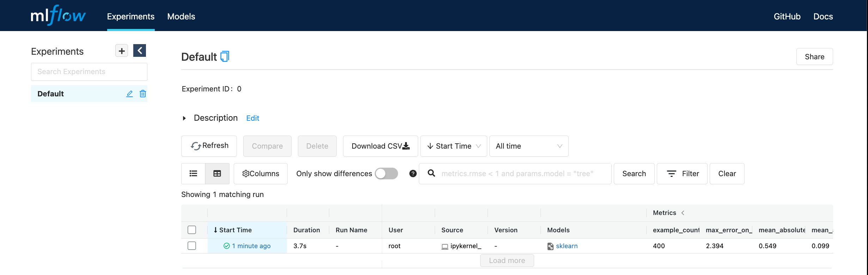
Task: Select the run from 1 minute ago
Action: tap(192, 246)
